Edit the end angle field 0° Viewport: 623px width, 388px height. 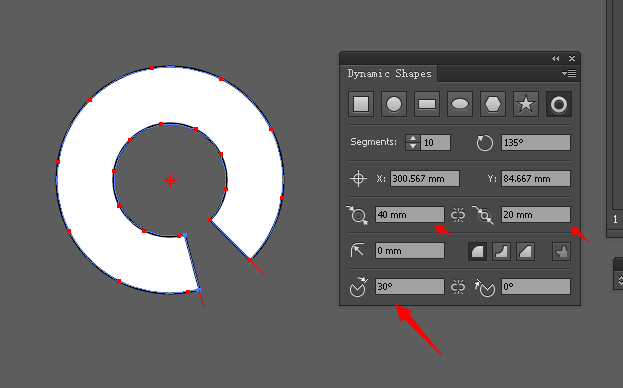coord(536,287)
